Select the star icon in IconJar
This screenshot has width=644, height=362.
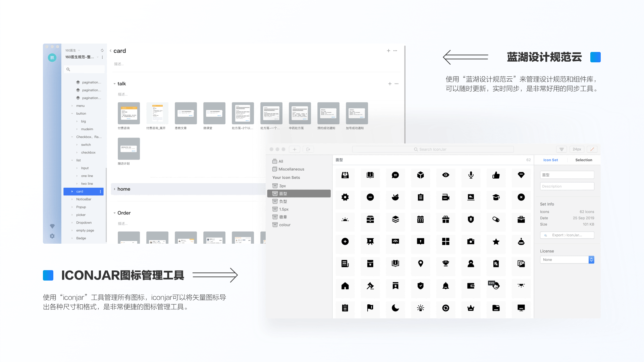[x=496, y=242]
